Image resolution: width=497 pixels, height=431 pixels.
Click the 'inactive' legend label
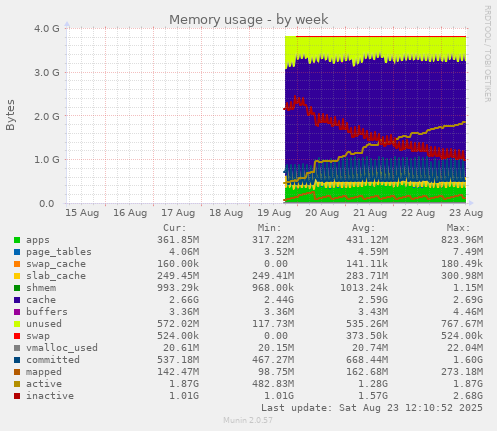[50, 396]
